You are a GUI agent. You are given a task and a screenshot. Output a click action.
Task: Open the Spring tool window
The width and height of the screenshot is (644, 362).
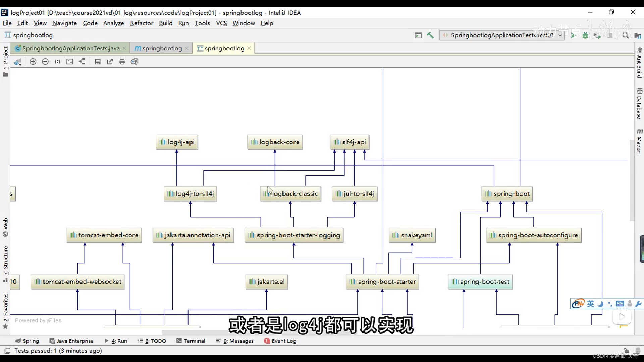(27, 341)
